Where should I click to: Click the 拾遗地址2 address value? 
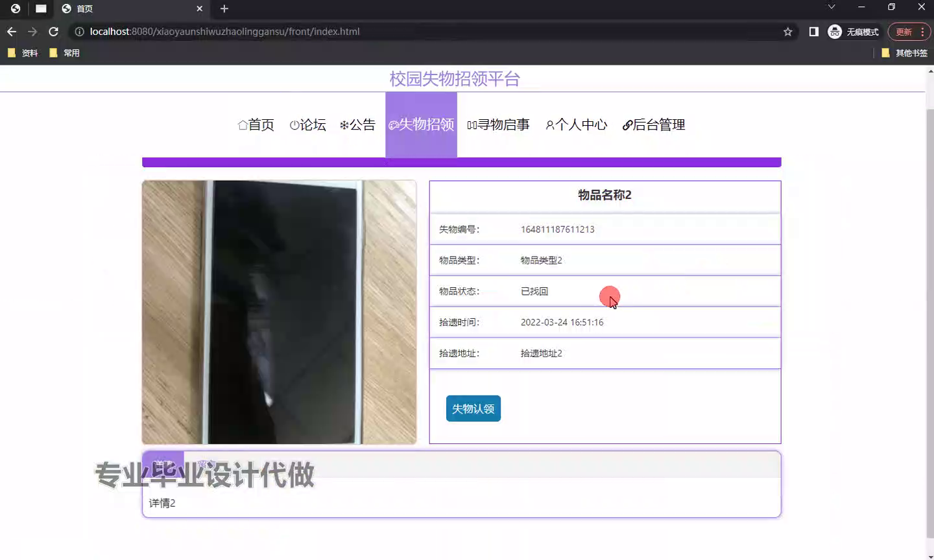(541, 353)
